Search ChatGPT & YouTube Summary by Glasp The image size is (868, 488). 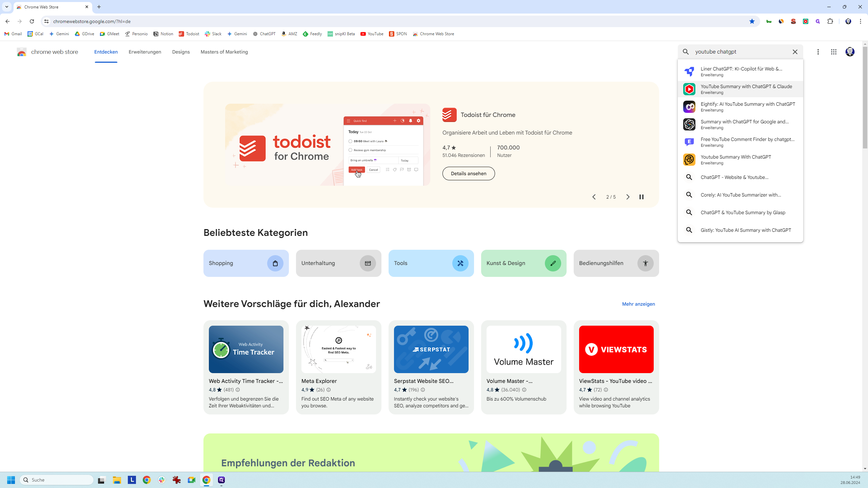[740, 212]
